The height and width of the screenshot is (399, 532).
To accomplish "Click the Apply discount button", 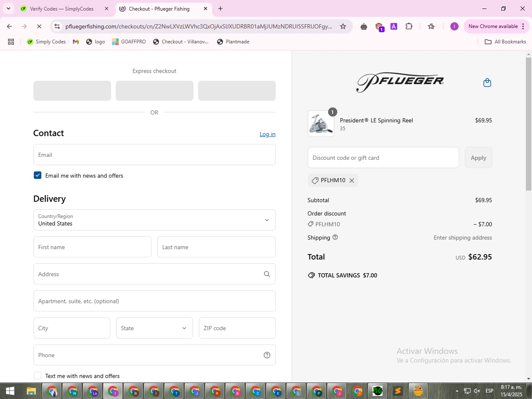I will pos(478,157).
